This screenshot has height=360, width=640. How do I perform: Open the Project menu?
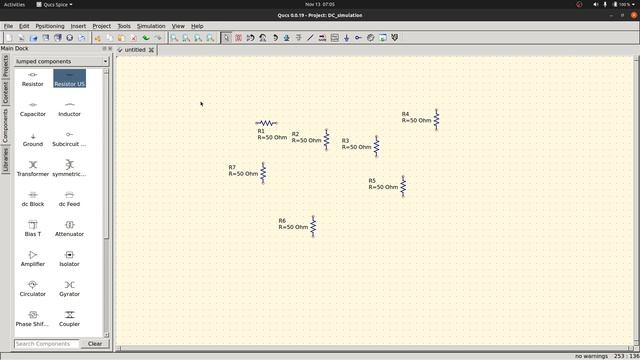[x=102, y=26]
